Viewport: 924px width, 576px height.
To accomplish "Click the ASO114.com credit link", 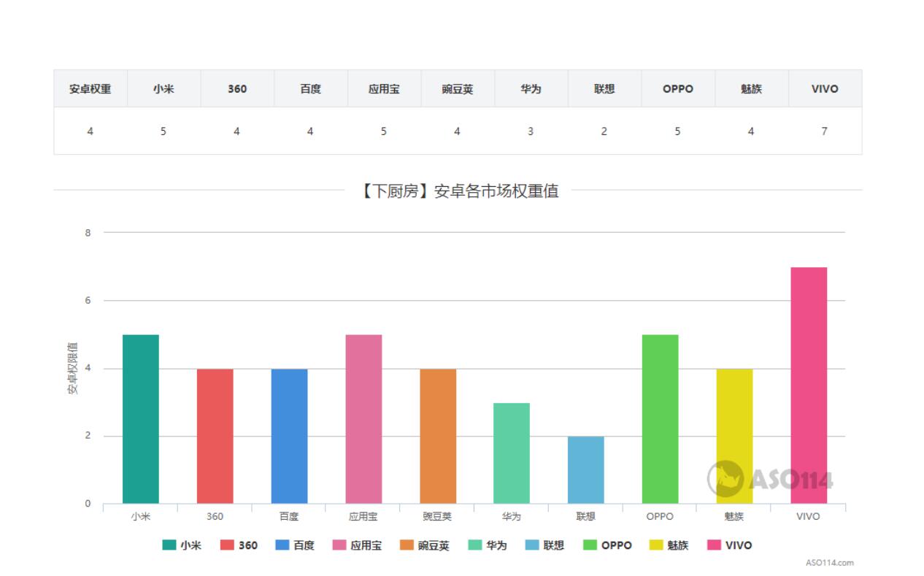I will click(x=830, y=563).
